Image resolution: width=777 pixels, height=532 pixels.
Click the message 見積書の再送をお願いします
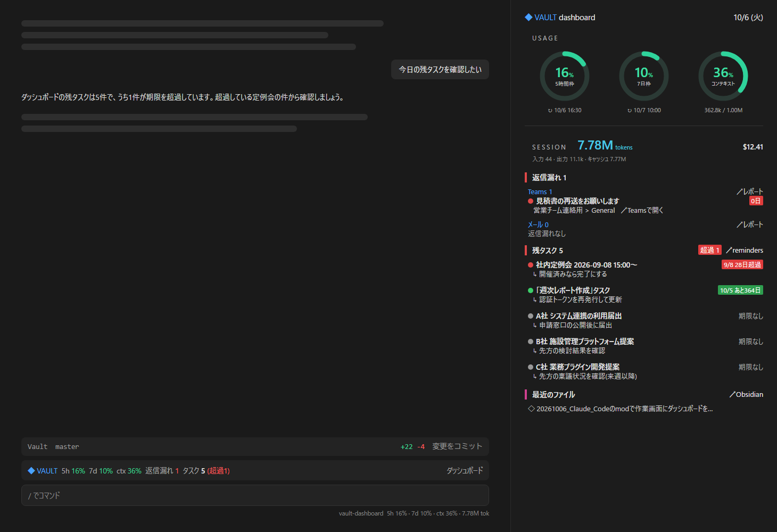click(x=577, y=201)
